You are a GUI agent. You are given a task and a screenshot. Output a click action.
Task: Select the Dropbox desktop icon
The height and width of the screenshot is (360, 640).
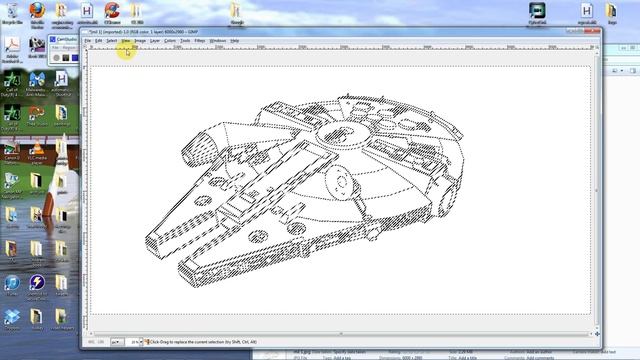point(12,319)
